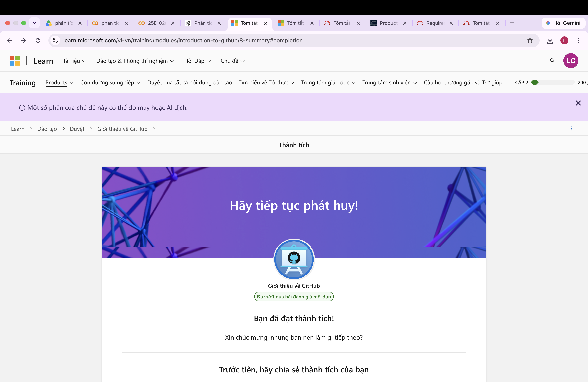The width and height of the screenshot is (588, 382).
Task: Reload the current page
Action: [38, 40]
